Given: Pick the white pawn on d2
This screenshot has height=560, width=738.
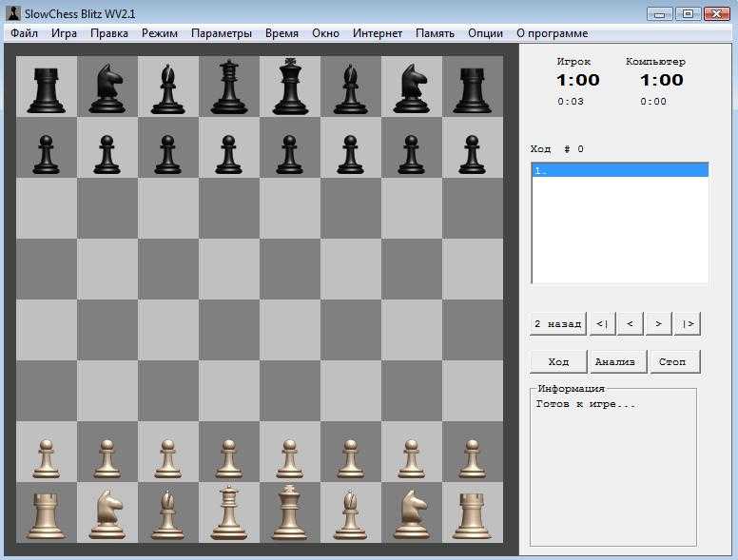Looking at the screenshot, I should [x=229, y=459].
